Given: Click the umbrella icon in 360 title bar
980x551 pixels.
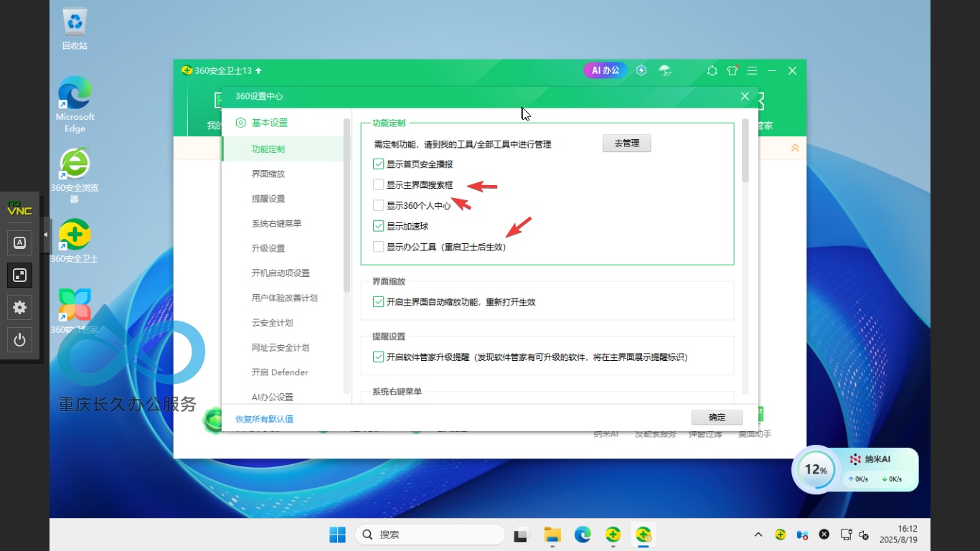Looking at the screenshot, I should pyautogui.click(x=665, y=70).
